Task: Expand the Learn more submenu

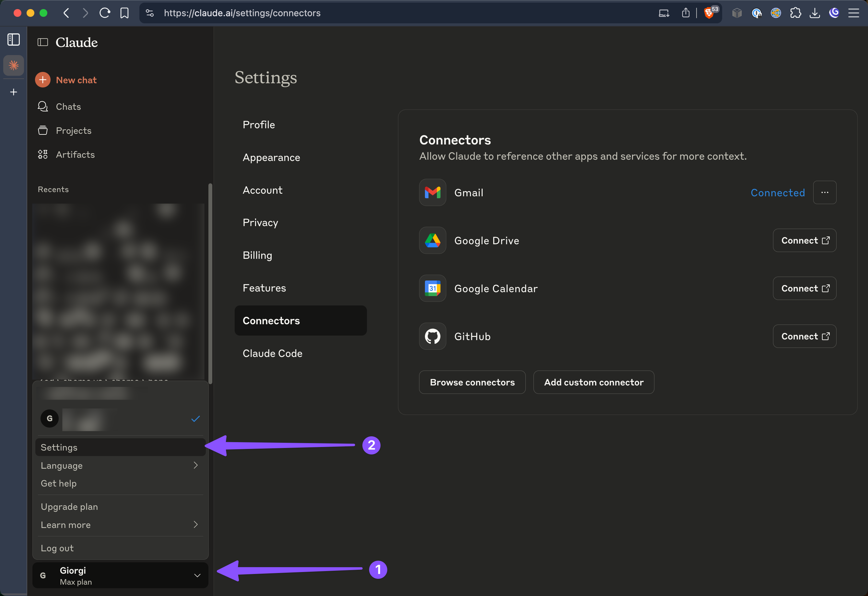Action: (120, 525)
